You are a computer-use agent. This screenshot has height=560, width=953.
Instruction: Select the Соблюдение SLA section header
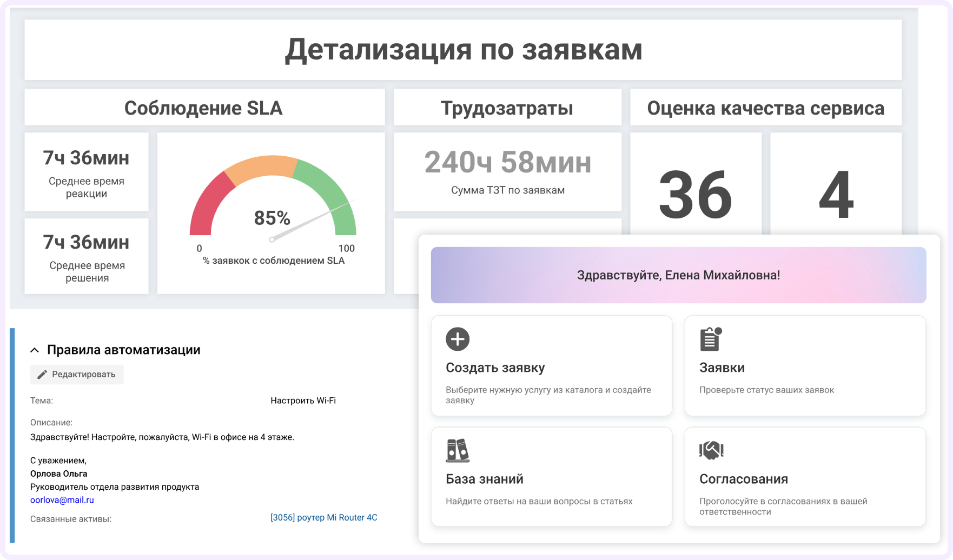pos(204,107)
